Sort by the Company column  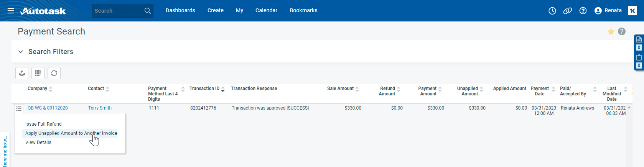tap(38, 88)
